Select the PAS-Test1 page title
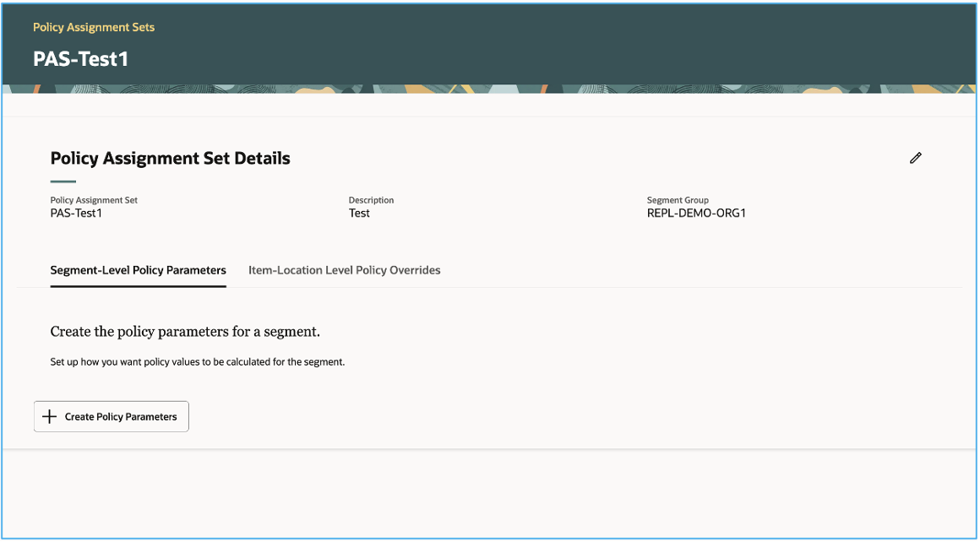 click(80, 59)
